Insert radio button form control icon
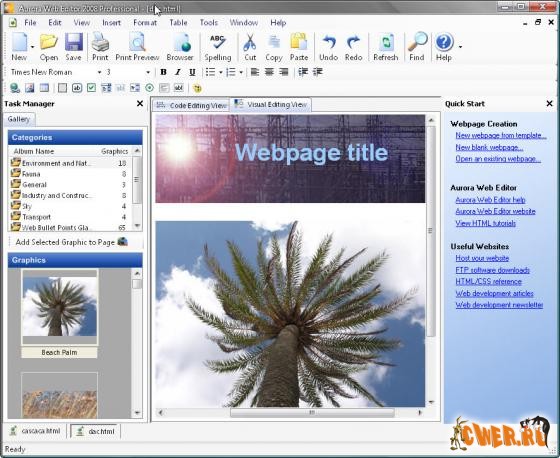Image resolution: width=560 pixels, height=458 pixels. 150,88
